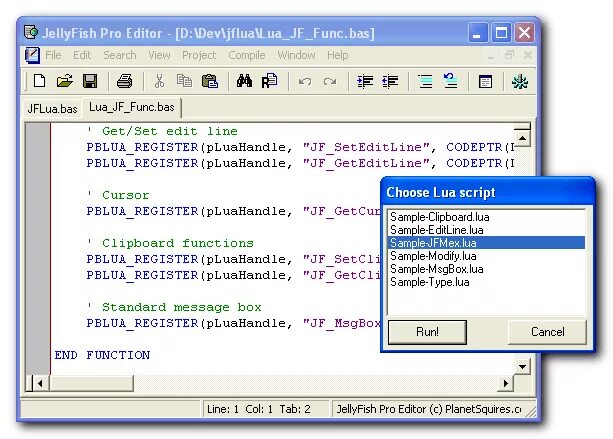Image resolution: width=613 pixels, height=439 pixels.
Task: Click the ' Cursor comment line
Action: click(x=118, y=195)
